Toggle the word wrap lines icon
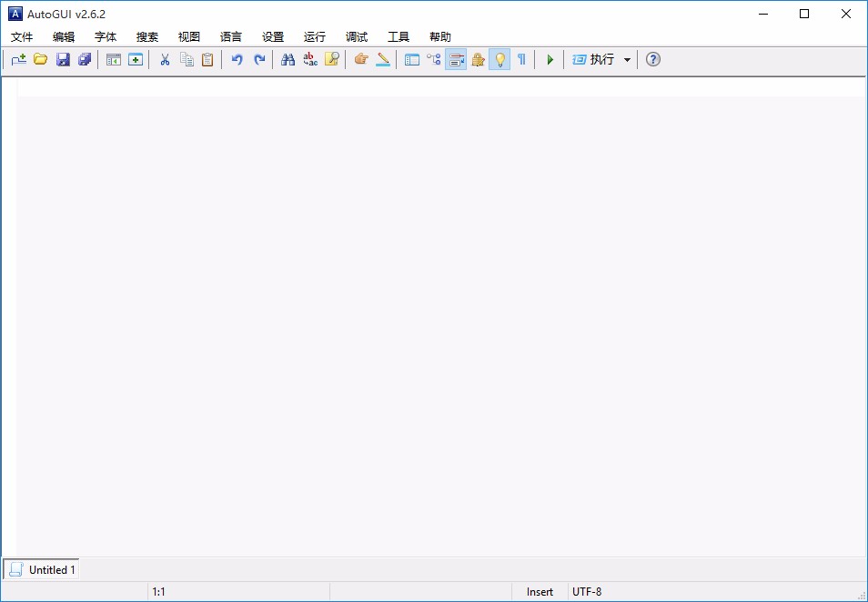Viewport: 868px width, 602px height. 456,59
